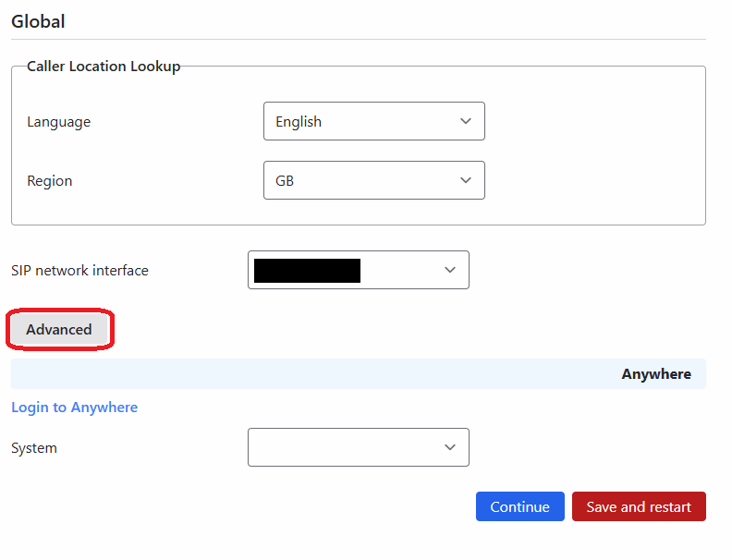Image resolution: width=732 pixels, height=560 pixels.
Task: Click the SIP network interface chevron arrow
Action: (450, 270)
